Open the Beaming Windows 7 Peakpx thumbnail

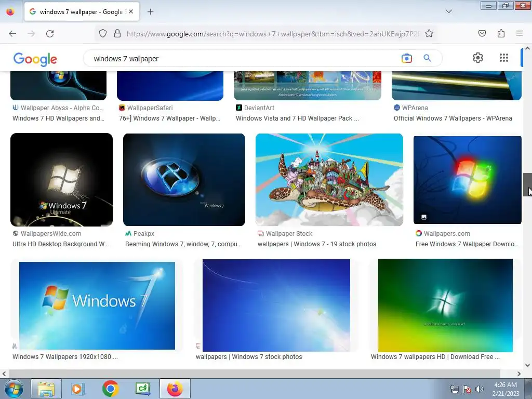[184, 179]
